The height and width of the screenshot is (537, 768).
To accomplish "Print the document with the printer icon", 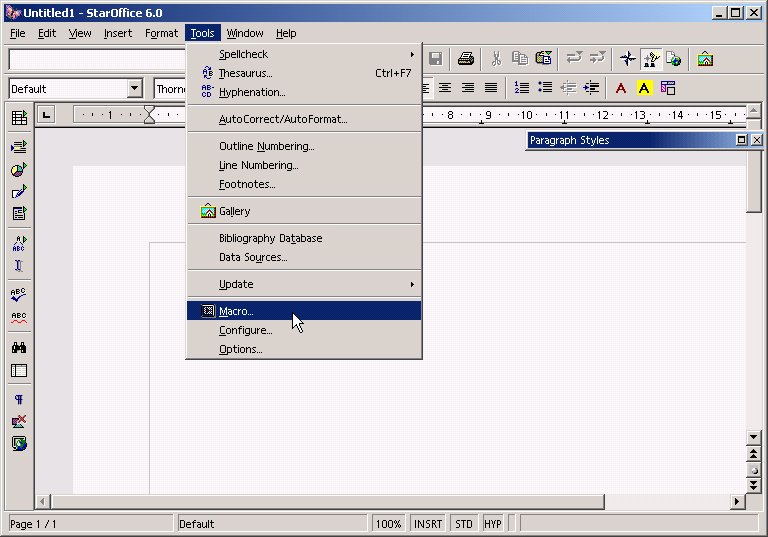I will click(x=465, y=59).
